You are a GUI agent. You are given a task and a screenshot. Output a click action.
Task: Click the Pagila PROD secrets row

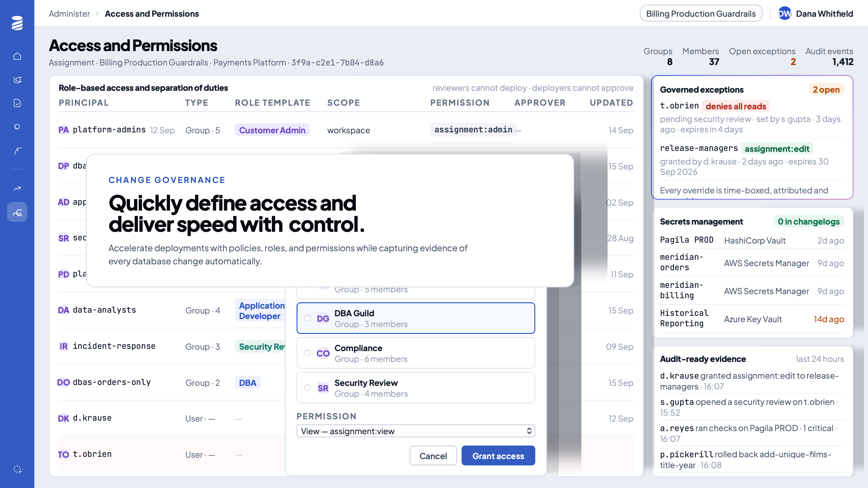(x=752, y=240)
